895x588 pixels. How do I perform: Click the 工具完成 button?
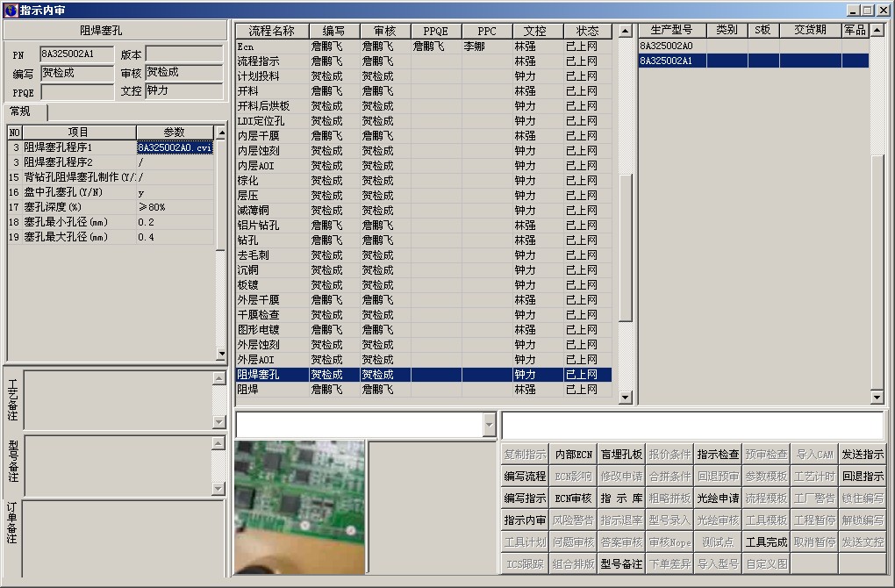[x=767, y=541]
